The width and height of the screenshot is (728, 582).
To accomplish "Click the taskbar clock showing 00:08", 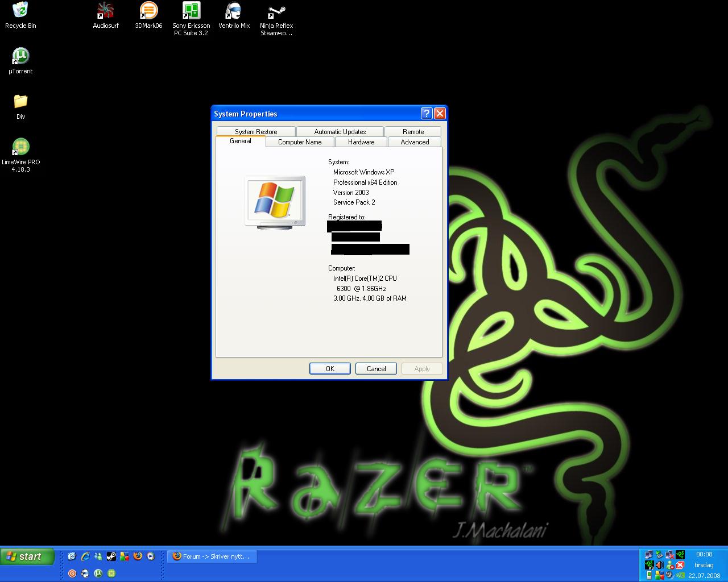I will tap(704, 554).
